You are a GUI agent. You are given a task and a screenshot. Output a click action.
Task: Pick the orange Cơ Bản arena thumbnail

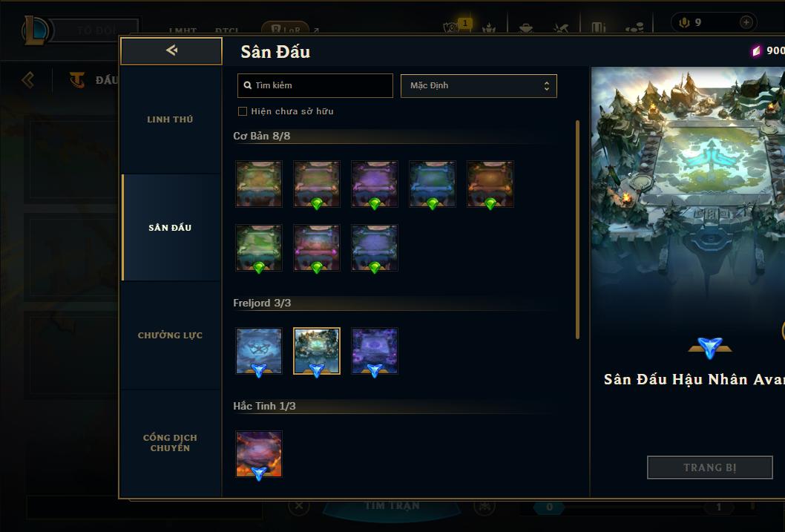pos(490,184)
